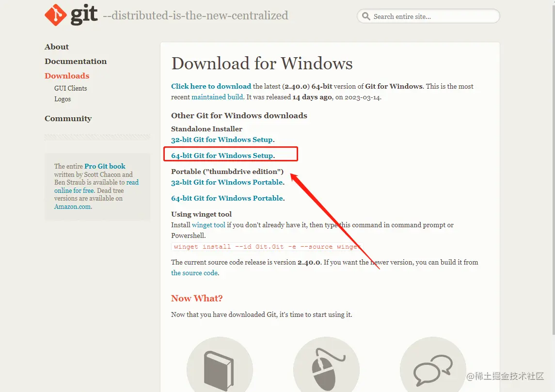Visit the Amazon.com link
Image resolution: width=555 pixels, height=392 pixels.
coord(72,206)
